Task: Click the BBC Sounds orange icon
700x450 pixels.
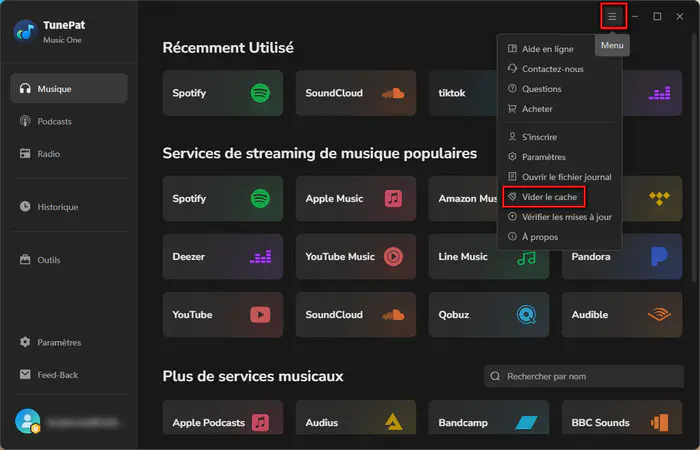Action: [659, 422]
